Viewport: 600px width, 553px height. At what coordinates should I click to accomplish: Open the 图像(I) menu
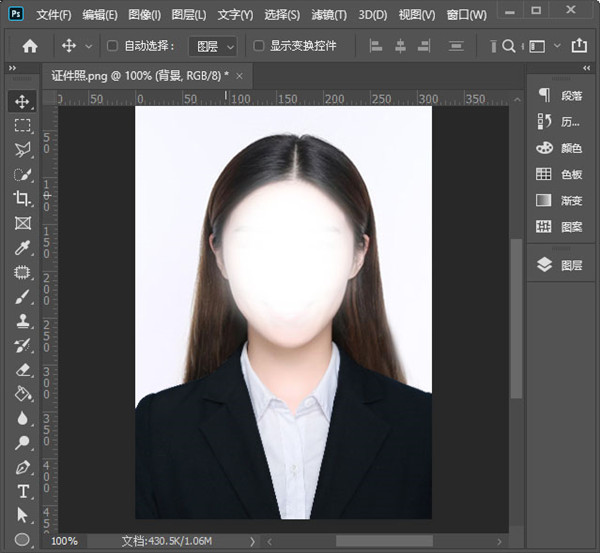[144, 15]
